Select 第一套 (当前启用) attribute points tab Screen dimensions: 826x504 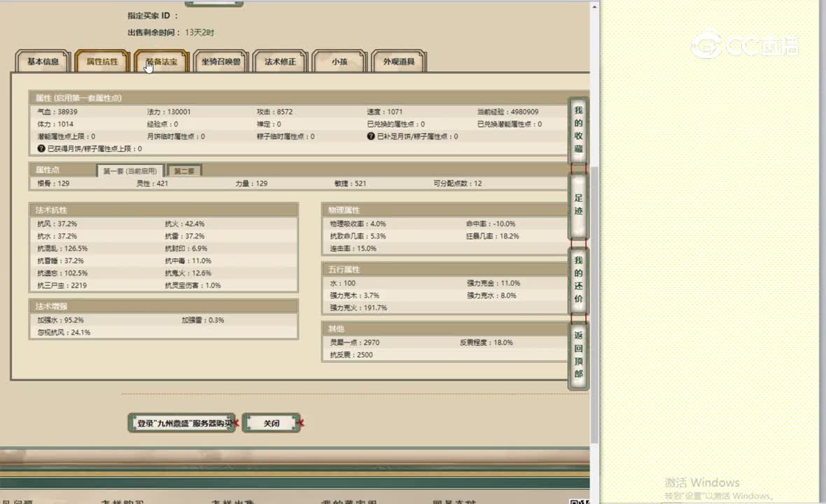point(130,171)
